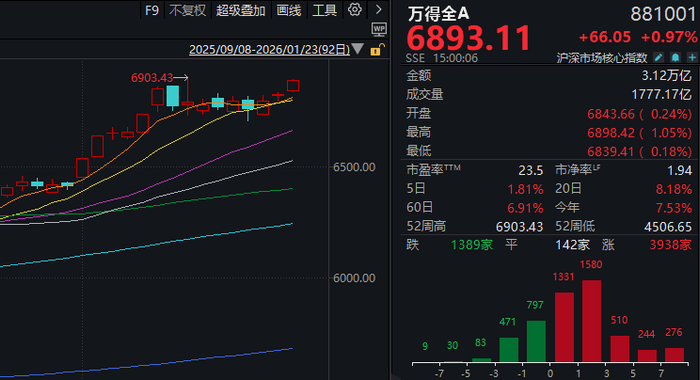Image resolution: width=700 pixels, height=380 pixels.
Task: Click the 6903.43 high-price marker on chart
Action: (x=152, y=78)
